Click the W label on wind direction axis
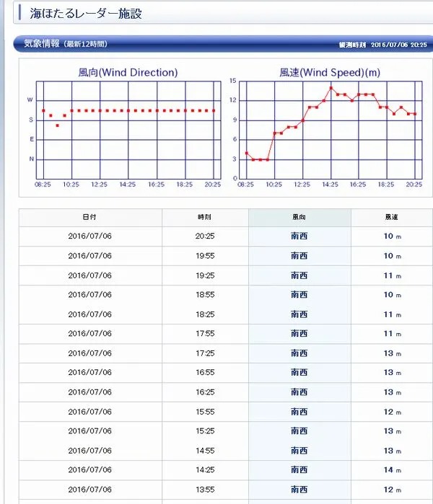The height and width of the screenshot is (504, 433). [x=30, y=100]
